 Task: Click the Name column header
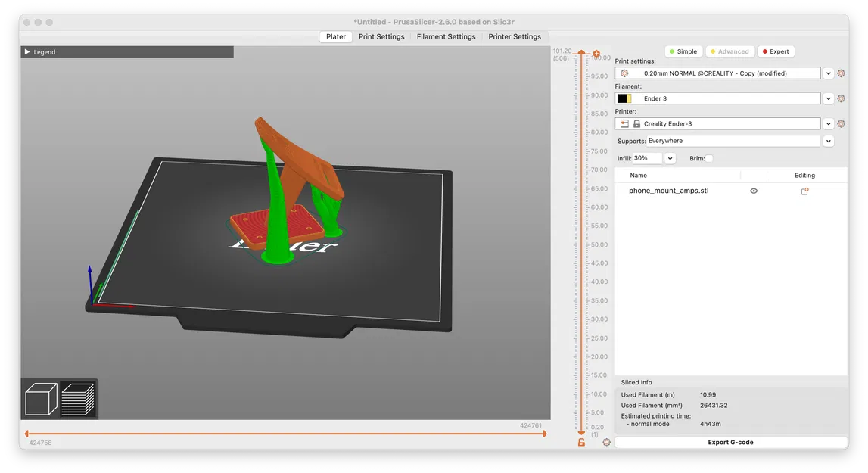click(638, 175)
